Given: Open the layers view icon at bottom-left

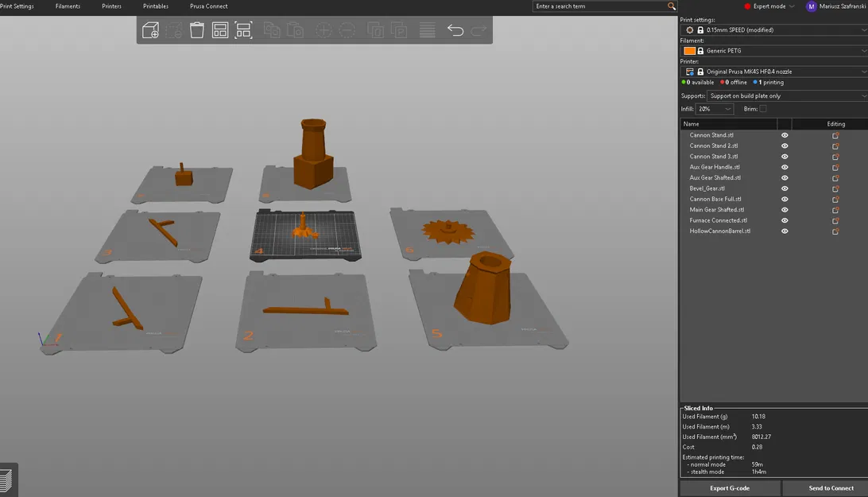Looking at the screenshot, I should point(6,480).
